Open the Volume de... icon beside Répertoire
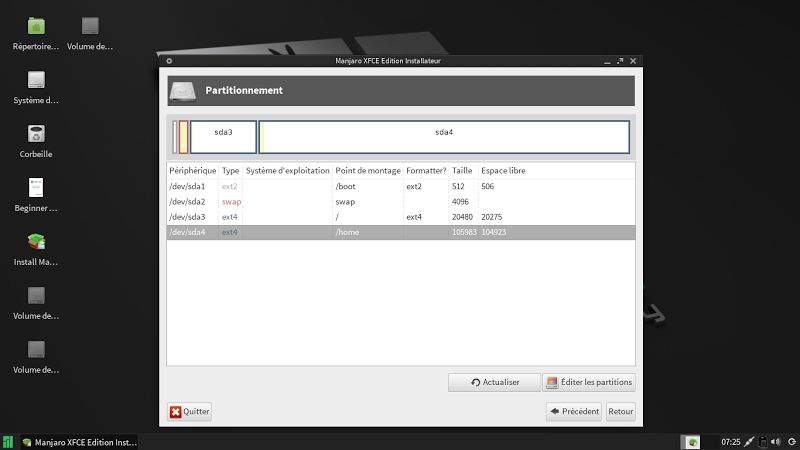 pos(90,26)
